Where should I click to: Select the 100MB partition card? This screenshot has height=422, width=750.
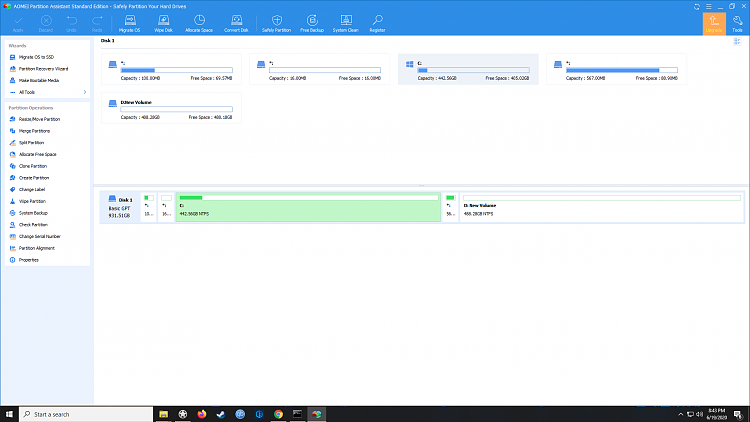(171, 69)
